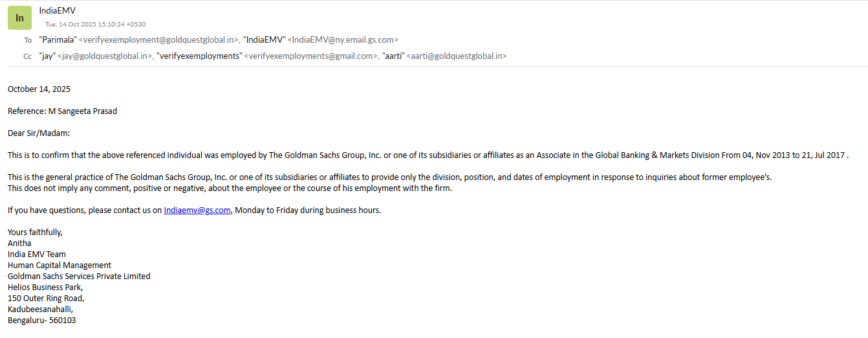The image size is (868, 338).
Task: Click "Goldman Sachs Services Private Limited" line
Action: [79, 276]
